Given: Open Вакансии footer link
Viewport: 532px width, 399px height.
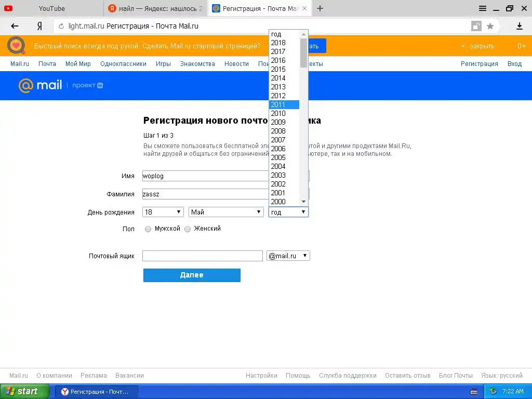Looking at the screenshot, I should coord(129,376).
